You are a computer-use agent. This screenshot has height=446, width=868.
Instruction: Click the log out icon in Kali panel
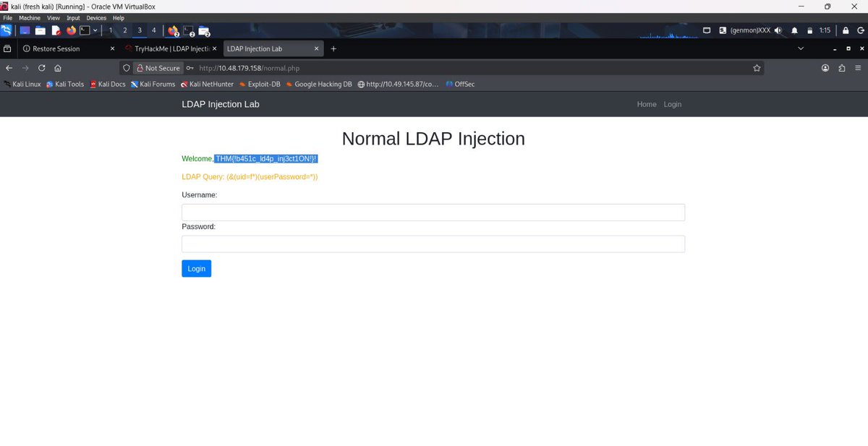point(860,30)
